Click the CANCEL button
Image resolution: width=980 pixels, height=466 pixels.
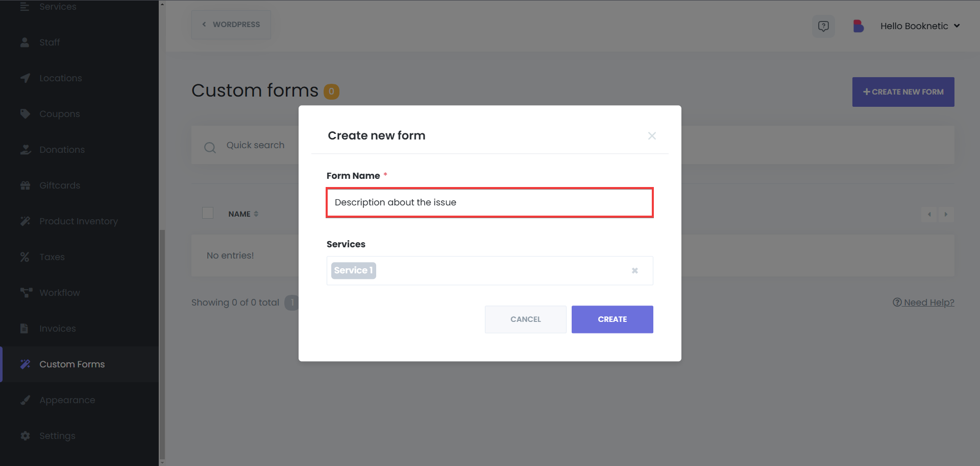(526, 319)
